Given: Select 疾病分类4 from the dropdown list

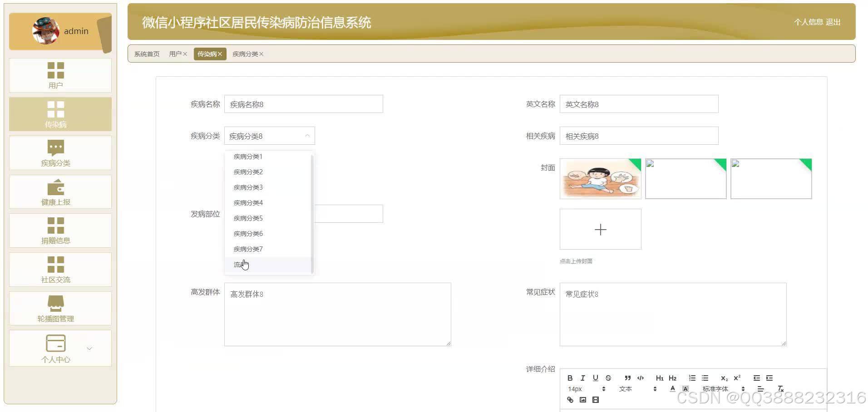Looking at the screenshot, I should [x=268, y=203].
